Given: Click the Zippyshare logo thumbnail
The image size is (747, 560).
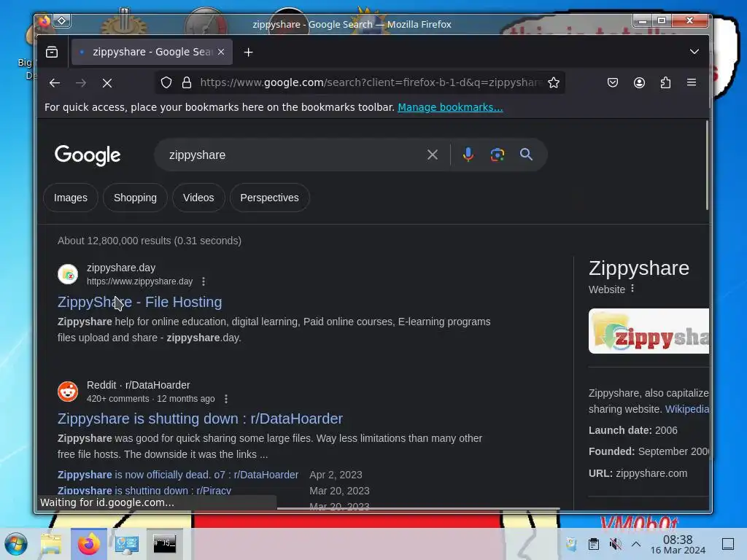Looking at the screenshot, I should click(x=649, y=331).
